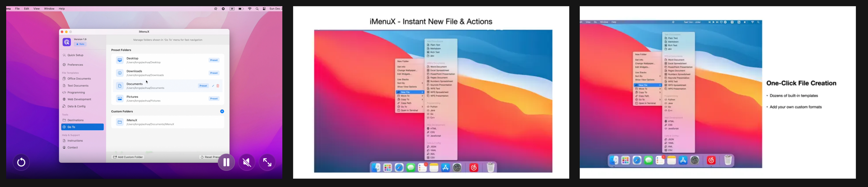Select Web Development in the sidebar
868x187 pixels.
point(79,99)
